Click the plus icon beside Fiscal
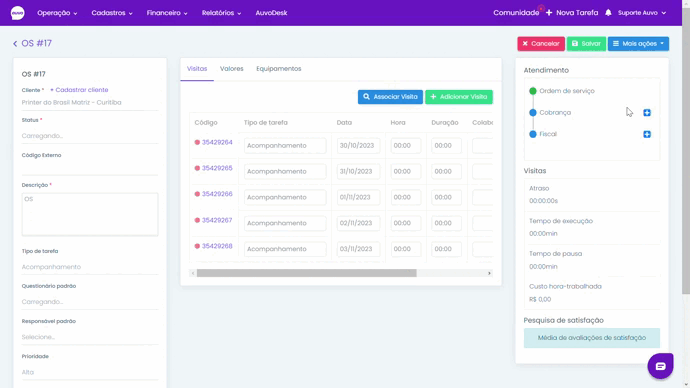The image size is (690, 388). pos(647,134)
